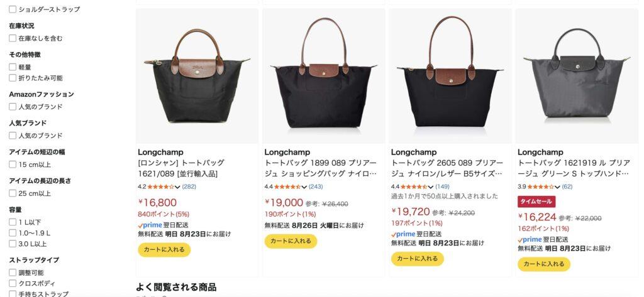Image resolution: width=644 pixels, height=297 pixels.
Task: Open star rating of the 1621/089 bag
Action: [161, 186]
